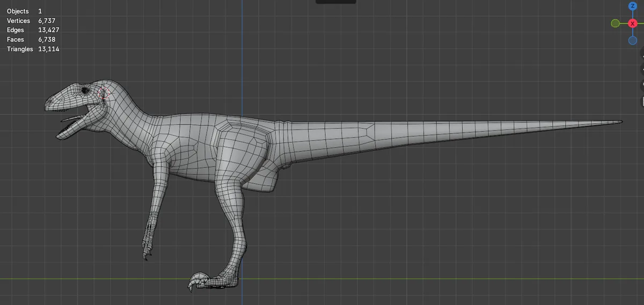Click the "Faces 6,738" statistics line
The image size is (644, 305).
31,39
